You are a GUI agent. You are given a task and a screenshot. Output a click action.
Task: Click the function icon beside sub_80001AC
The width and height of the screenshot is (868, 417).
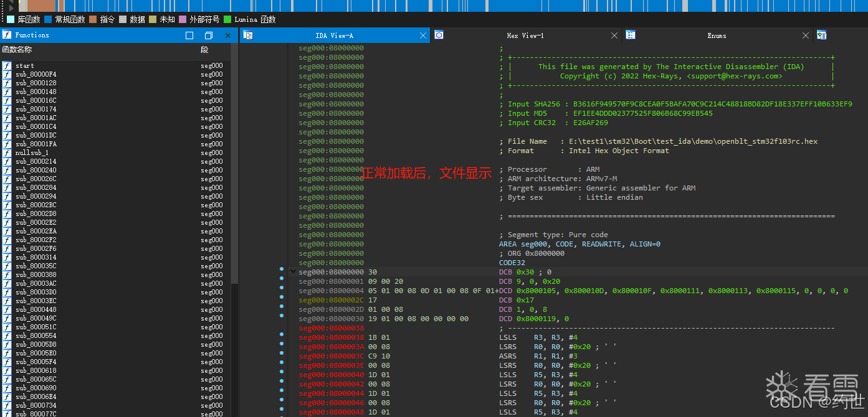pyautogui.click(x=7, y=118)
